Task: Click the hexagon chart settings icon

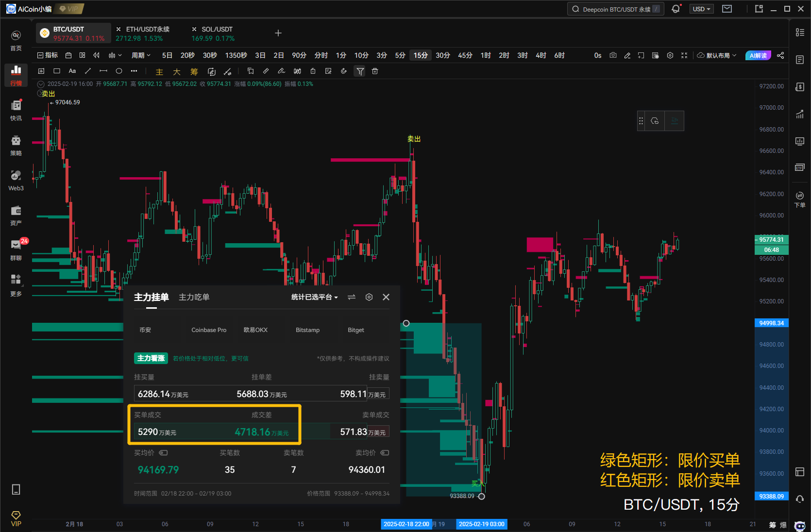Action: point(670,55)
